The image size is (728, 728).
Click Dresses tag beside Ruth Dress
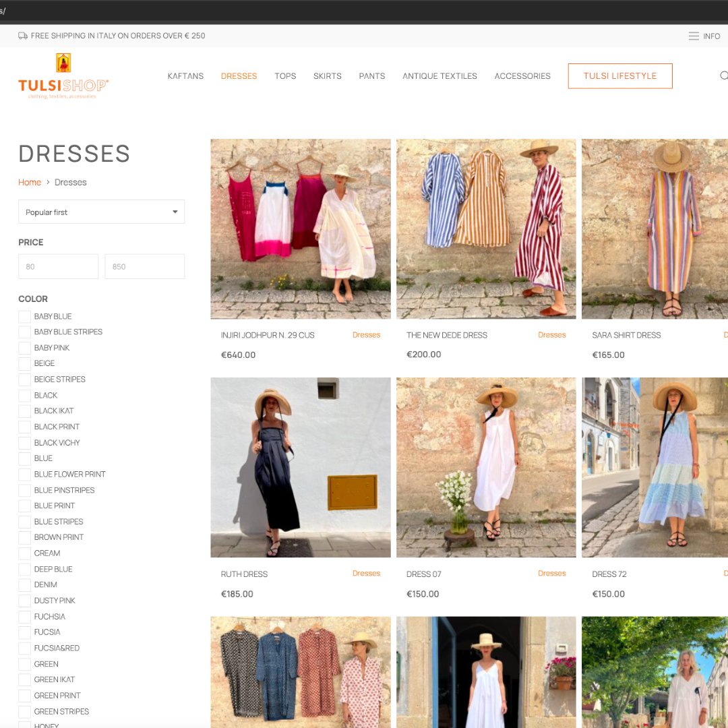pos(366,574)
